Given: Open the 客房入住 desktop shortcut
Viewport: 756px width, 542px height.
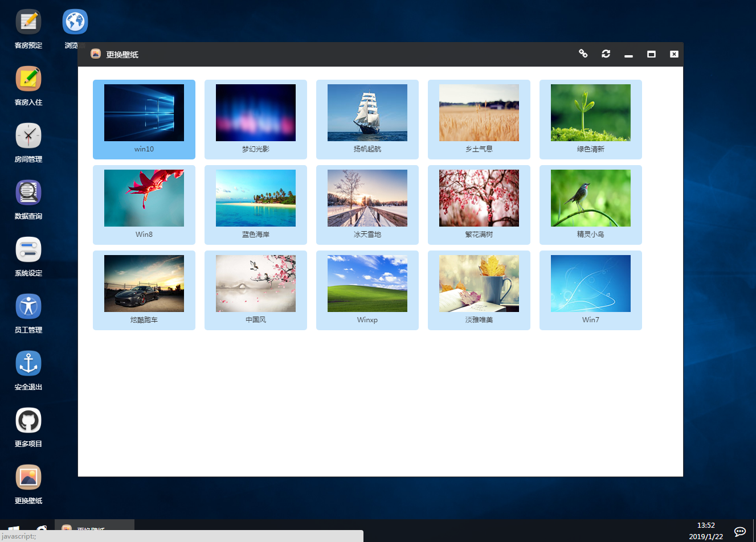Looking at the screenshot, I should 28,79.
